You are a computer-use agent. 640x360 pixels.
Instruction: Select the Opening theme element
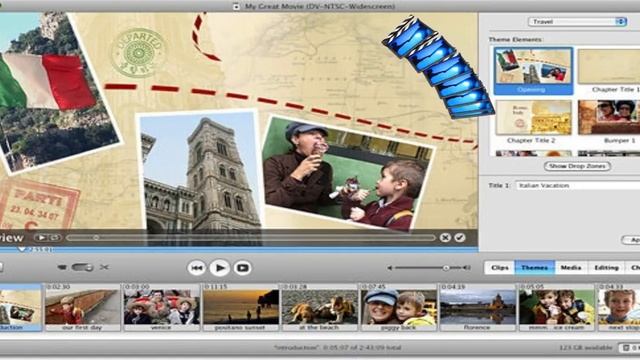click(x=533, y=71)
